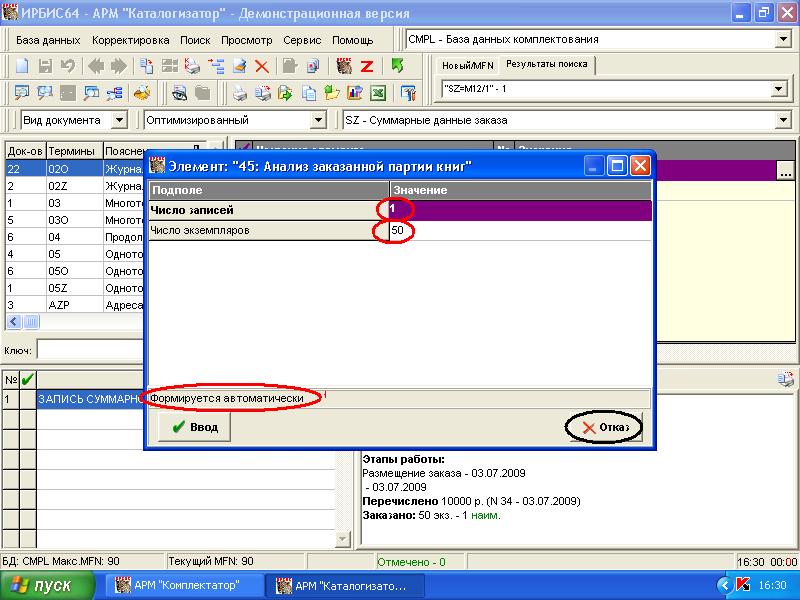The height and width of the screenshot is (600, 800).
Task: Click the new record blank page icon
Action: (22, 67)
